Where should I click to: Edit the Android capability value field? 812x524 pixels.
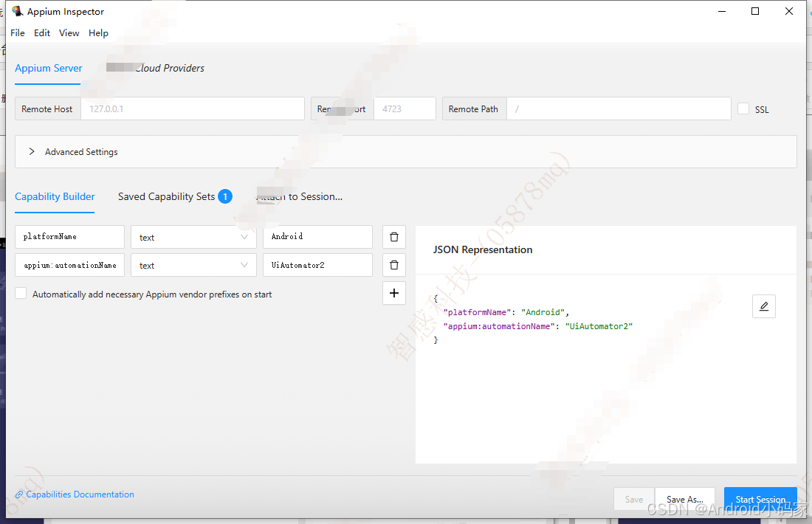tap(317, 237)
